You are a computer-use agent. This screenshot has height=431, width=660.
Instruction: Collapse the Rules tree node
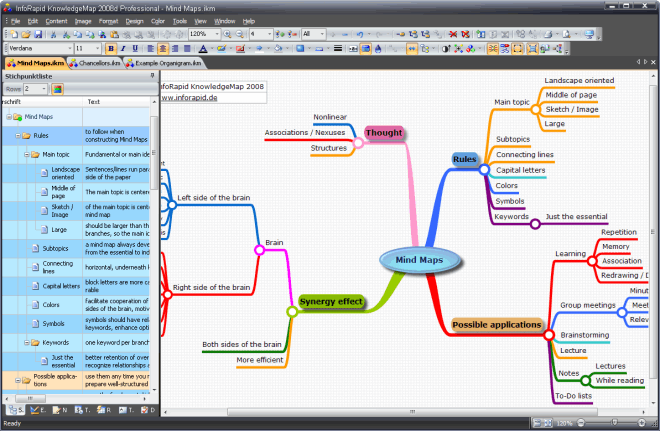click(x=18, y=136)
